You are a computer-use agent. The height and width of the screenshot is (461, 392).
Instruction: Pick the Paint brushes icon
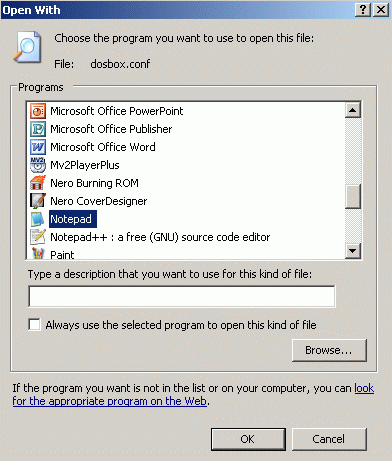[x=38, y=253]
